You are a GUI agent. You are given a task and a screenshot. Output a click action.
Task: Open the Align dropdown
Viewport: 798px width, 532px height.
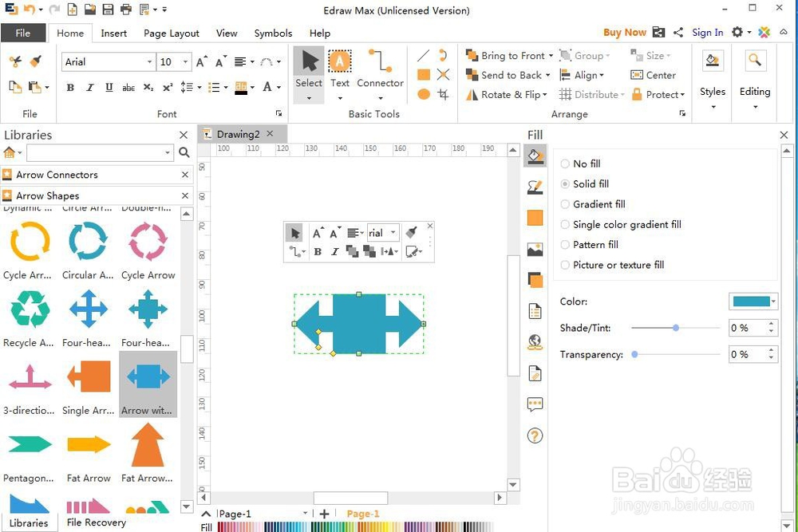point(581,75)
